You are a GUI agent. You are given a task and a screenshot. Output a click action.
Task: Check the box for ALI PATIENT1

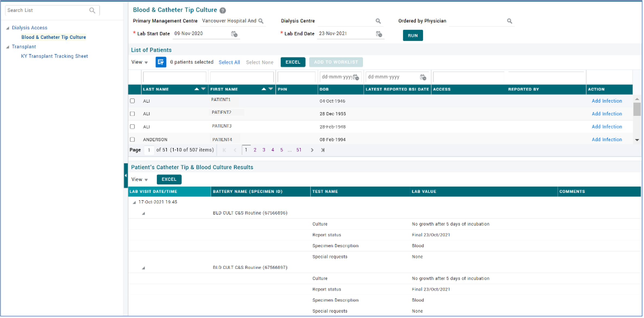click(x=133, y=101)
